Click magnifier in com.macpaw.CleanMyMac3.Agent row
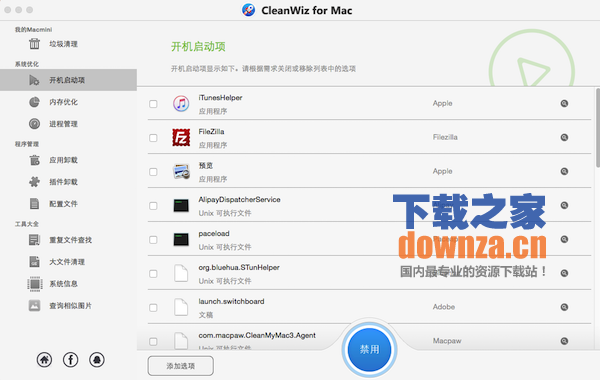 click(564, 341)
